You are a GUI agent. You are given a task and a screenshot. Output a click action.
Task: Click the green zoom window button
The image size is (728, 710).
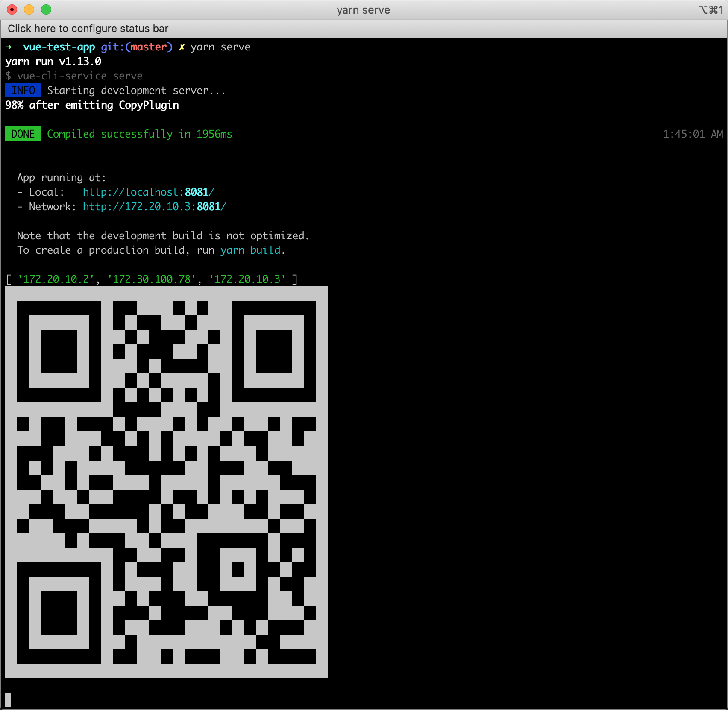point(46,9)
